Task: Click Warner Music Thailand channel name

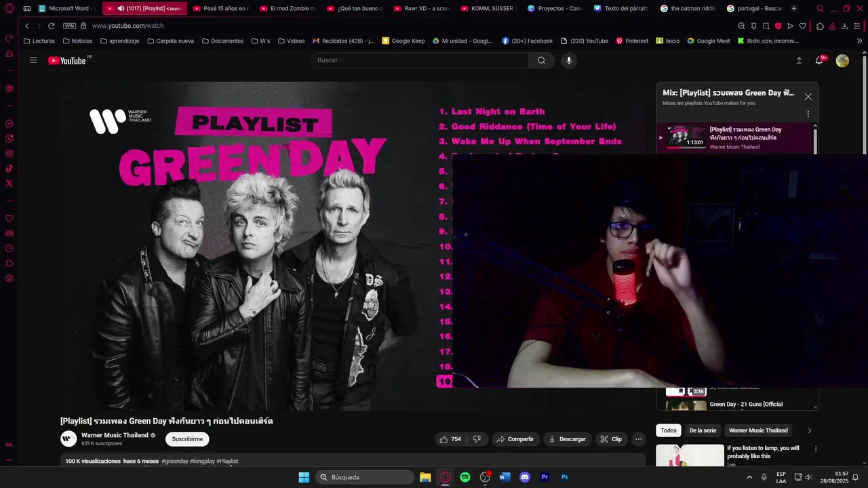Action: [115, 435]
